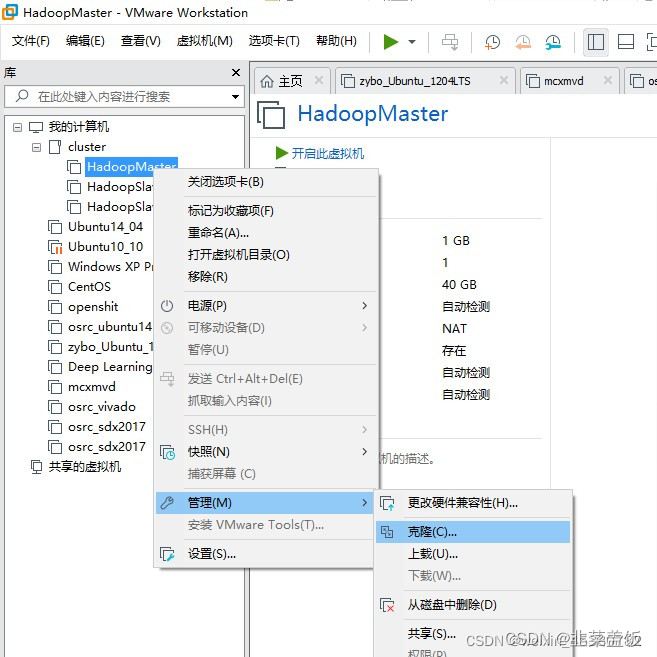Click the 40 GB hard disk value

tap(459, 285)
